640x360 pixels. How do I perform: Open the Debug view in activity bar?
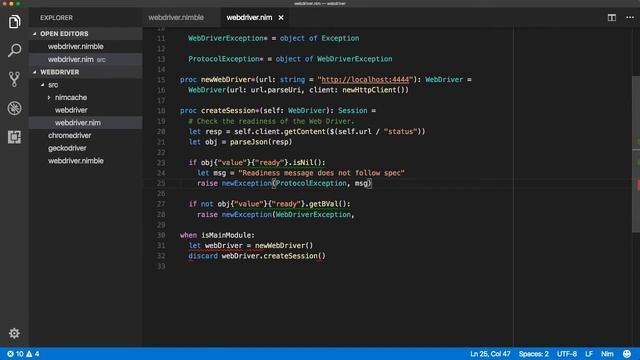[x=14, y=108]
